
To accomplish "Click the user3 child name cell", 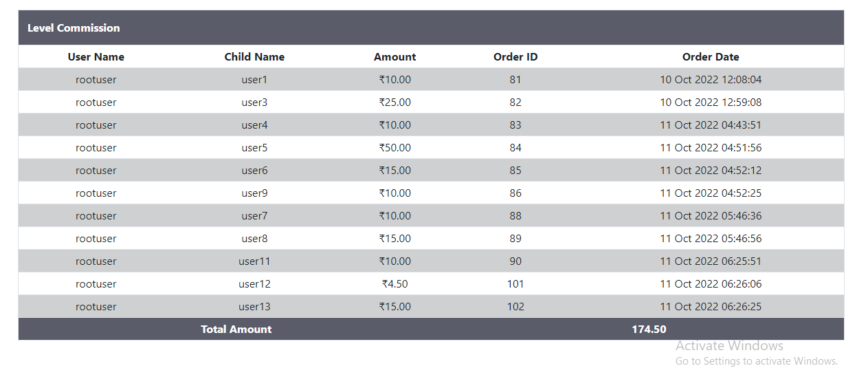I will 254,103.
